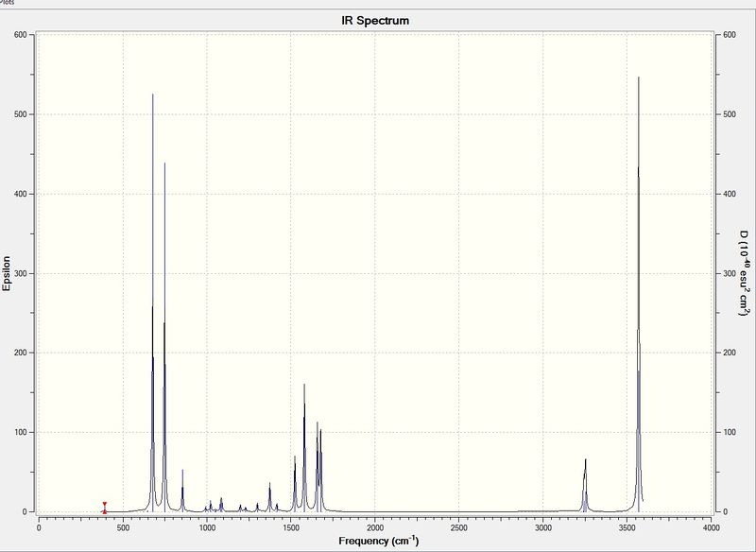This screenshot has height=552, width=756.
Task: Click the 500 tick label on Frequency axis
Action: pyautogui.click(x=123, y=527)
